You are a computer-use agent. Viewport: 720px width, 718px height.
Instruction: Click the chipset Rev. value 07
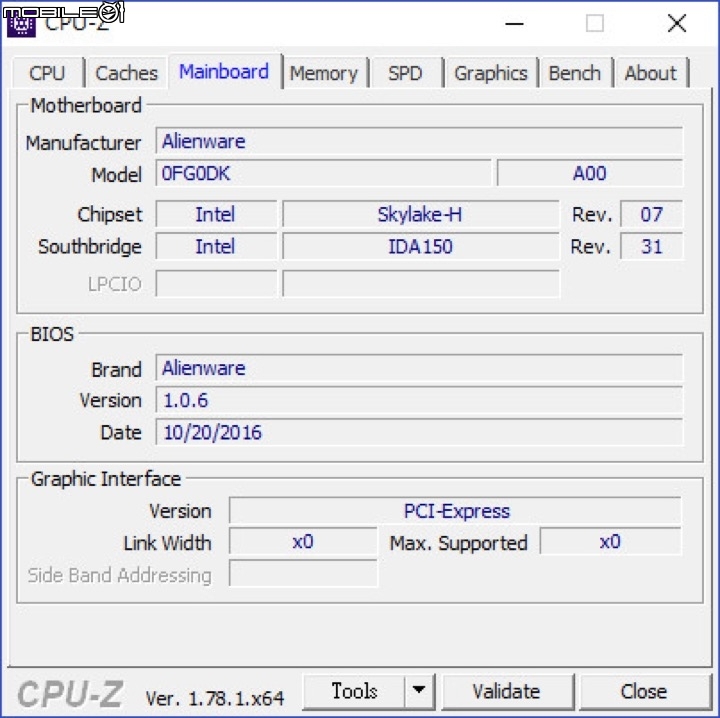point(651,214)
